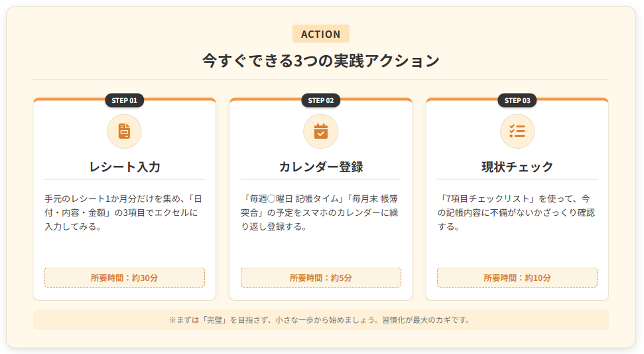Click the 所要時間:約30分 box
The width and height of the screenshot is (644, 354).
coord(125,278)
